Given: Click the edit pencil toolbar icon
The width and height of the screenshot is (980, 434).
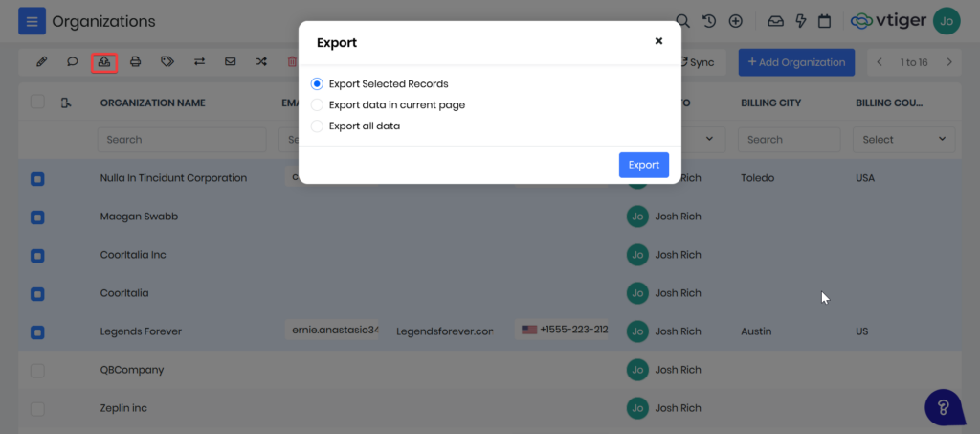Looking at the screenshot, I should coord(42,62).
